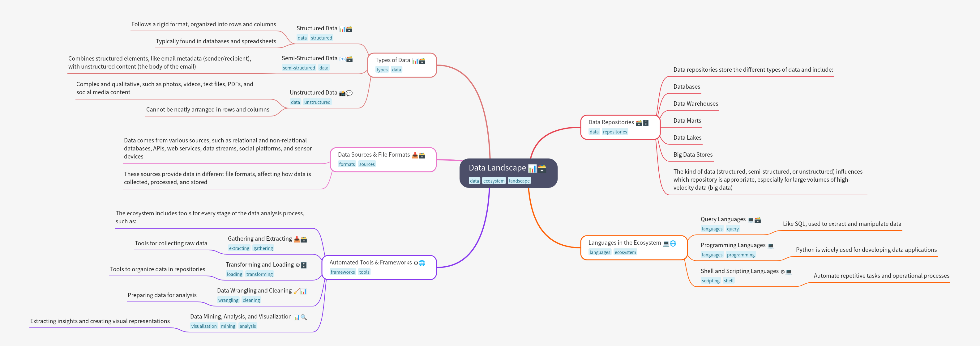
Task: Click the 'Data Warehouses' leaf text
Action: (x=695, y=104)
